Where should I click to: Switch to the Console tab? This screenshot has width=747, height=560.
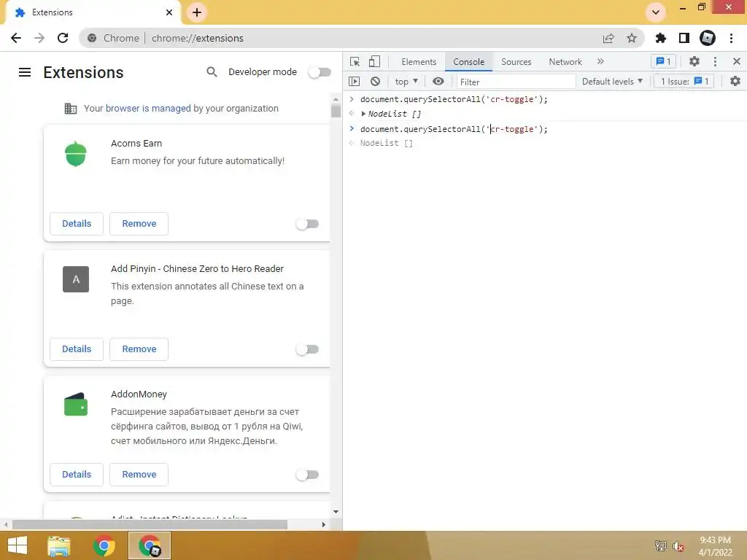469,62
